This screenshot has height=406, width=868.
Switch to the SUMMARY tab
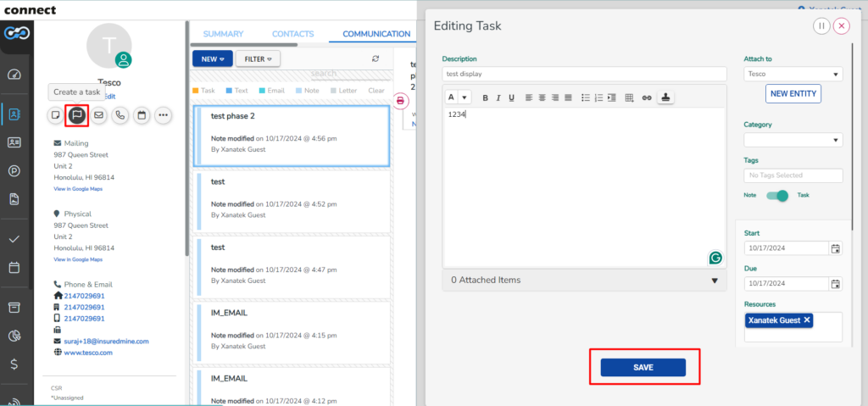point(223,34)
